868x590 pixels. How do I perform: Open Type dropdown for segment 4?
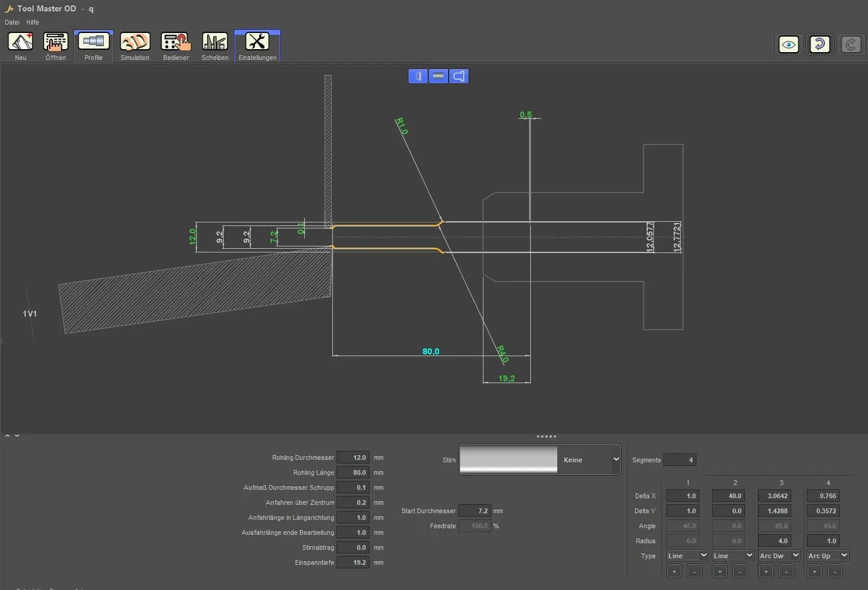point(827,556)
